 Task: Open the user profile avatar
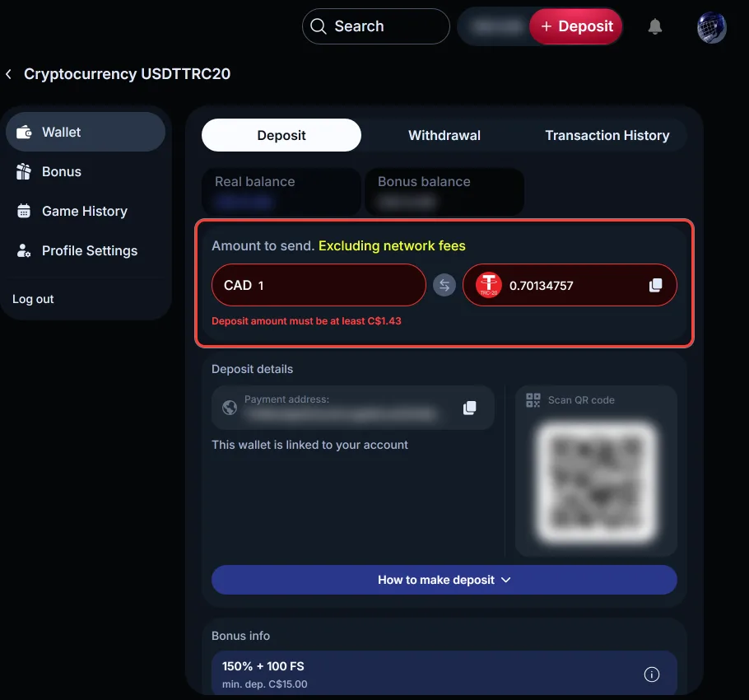tap(712, 27)
